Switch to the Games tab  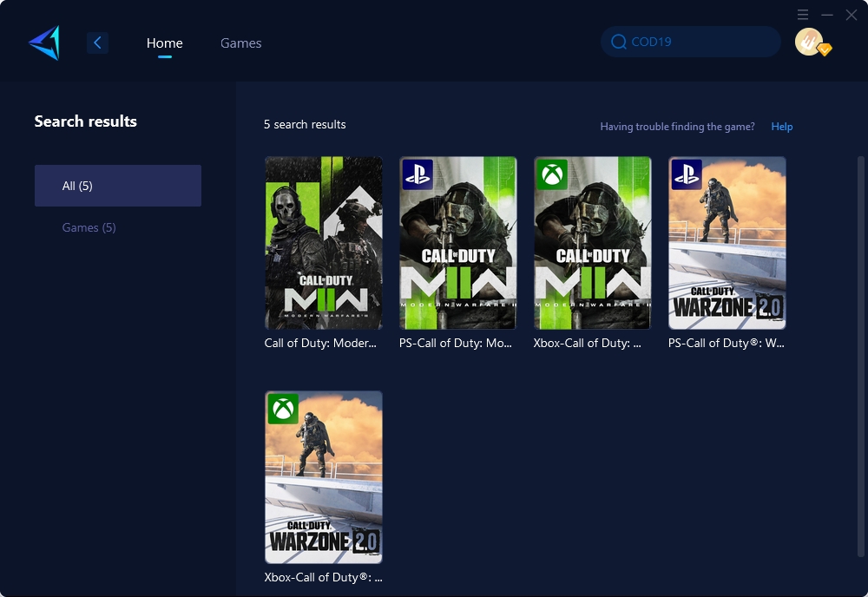tap(240, 43)
